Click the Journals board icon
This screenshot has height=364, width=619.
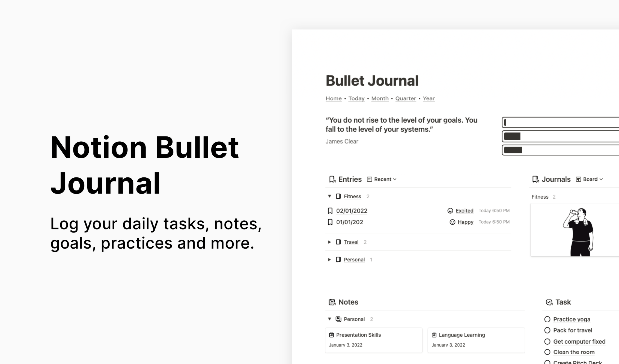(x=579, y=179)
